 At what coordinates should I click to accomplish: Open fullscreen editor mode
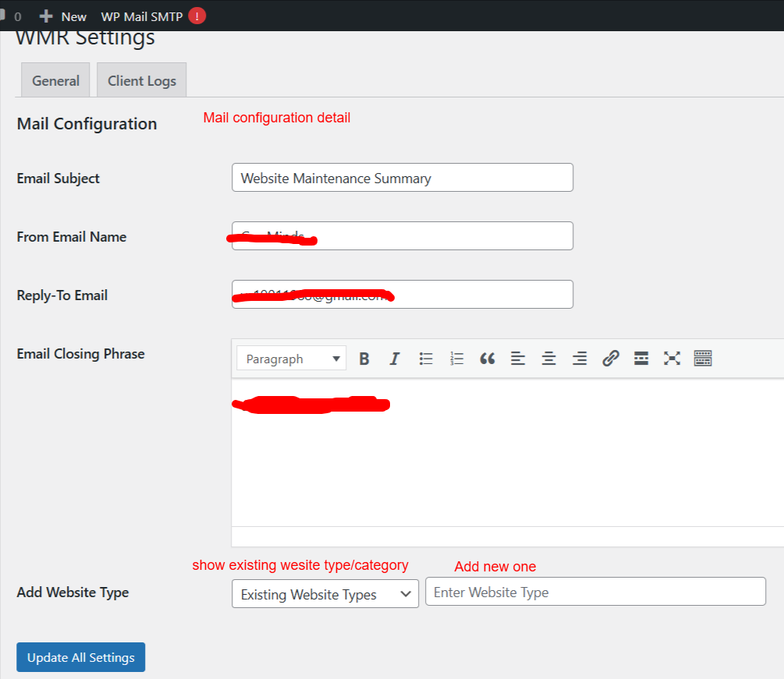pyautogui.click(x=672, y=359)
